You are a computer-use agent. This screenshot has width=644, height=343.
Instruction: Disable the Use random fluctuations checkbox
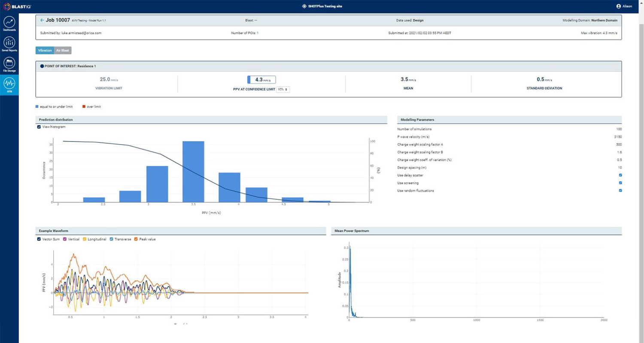pos(620,190)
